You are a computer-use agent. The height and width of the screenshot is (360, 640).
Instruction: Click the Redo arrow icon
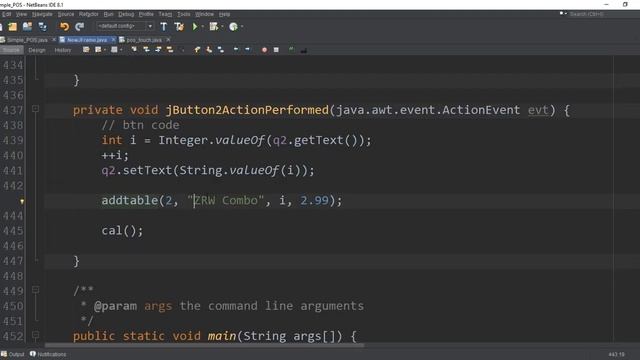tap(79, 27)
